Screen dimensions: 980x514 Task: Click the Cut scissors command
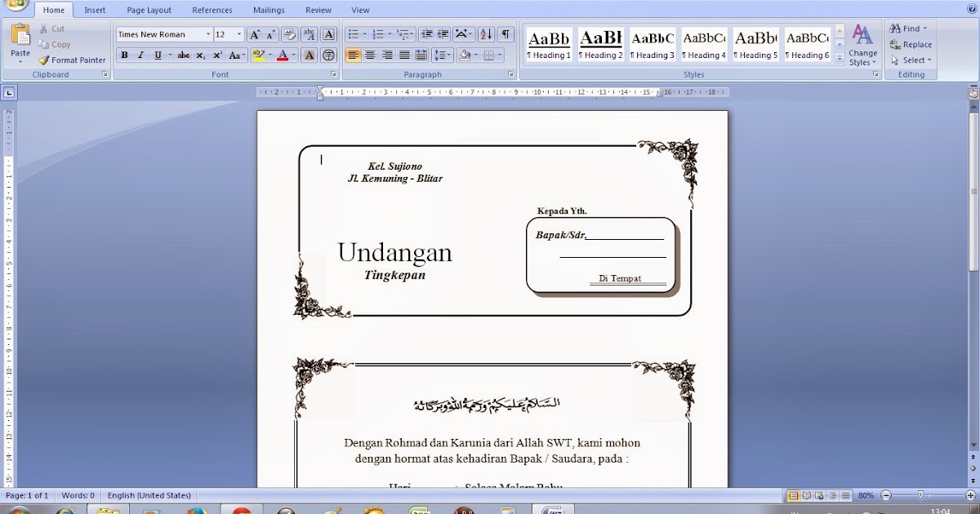click(51, 29)
